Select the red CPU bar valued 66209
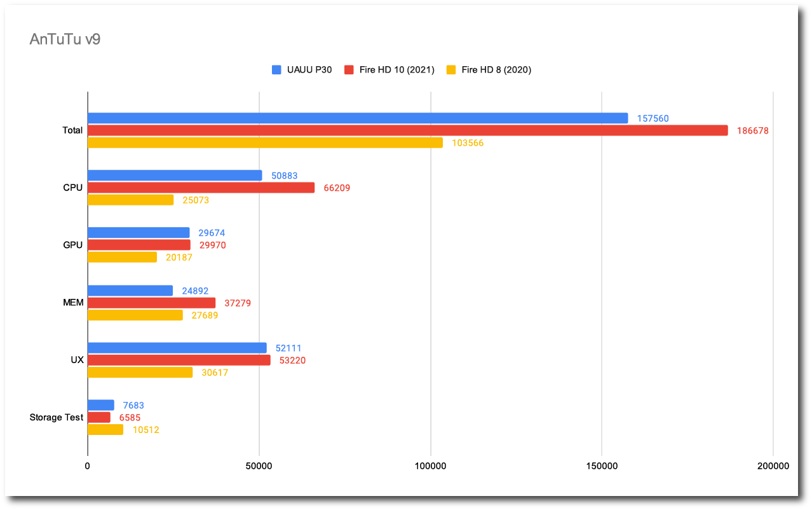 click(201, 188)
